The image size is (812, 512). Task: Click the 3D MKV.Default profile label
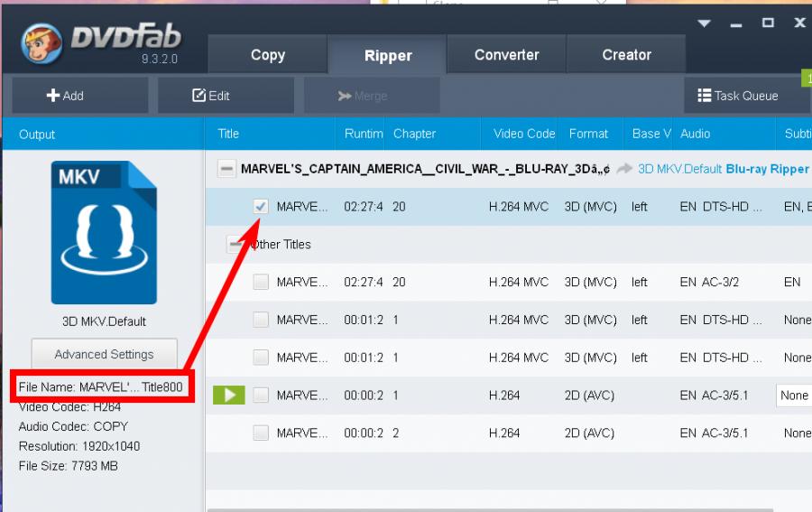[104, 321]
